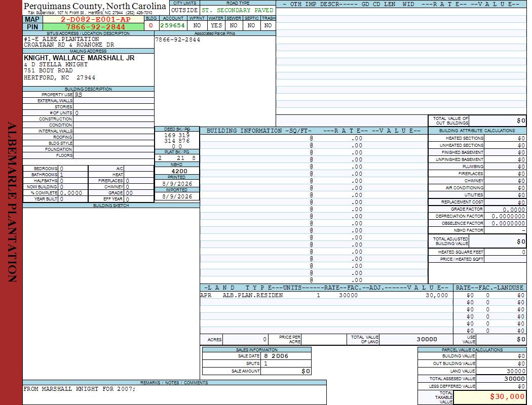The image size is (532, 405).
Task: Click TOTAL VALUE OF LAND amount 30000
Action: [x=427, y=339]
